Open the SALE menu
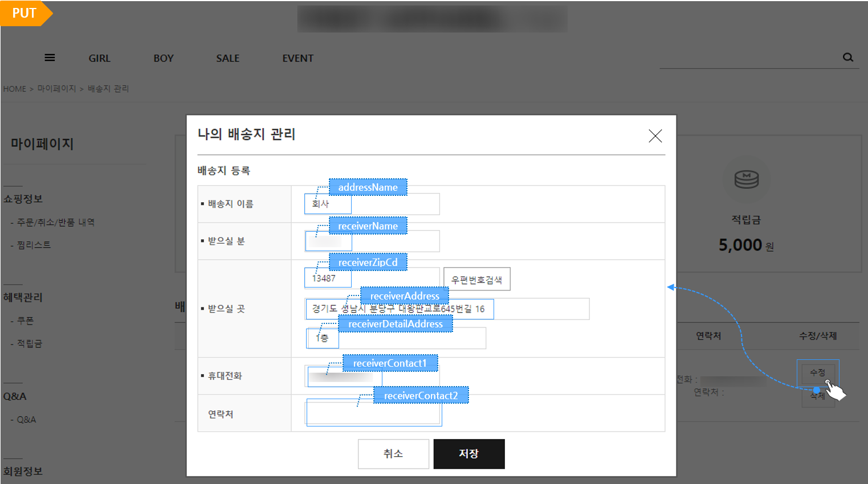This screenshot has width=868, height=484. (228, 58)
